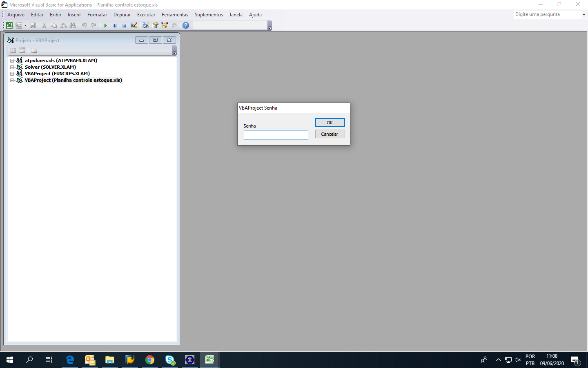Open Object Browser toolbar icon
This screenshot has width=588, height=368.
click(165, 25)
